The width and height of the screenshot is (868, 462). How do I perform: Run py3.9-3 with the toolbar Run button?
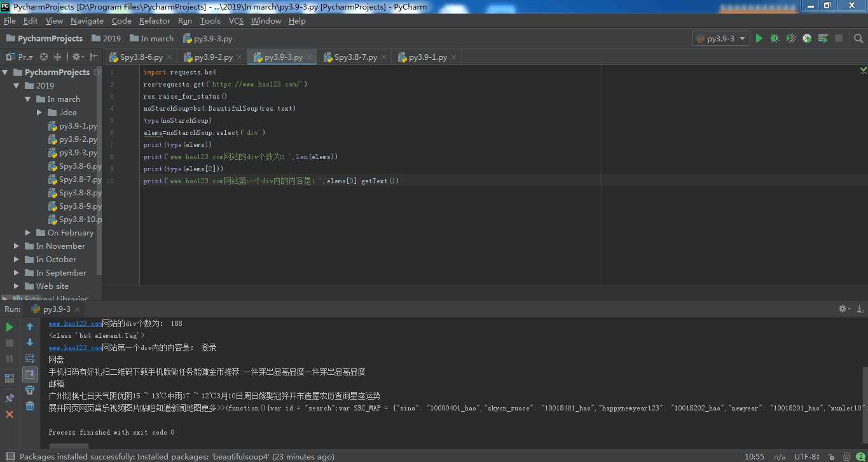[x=759, y=39]
